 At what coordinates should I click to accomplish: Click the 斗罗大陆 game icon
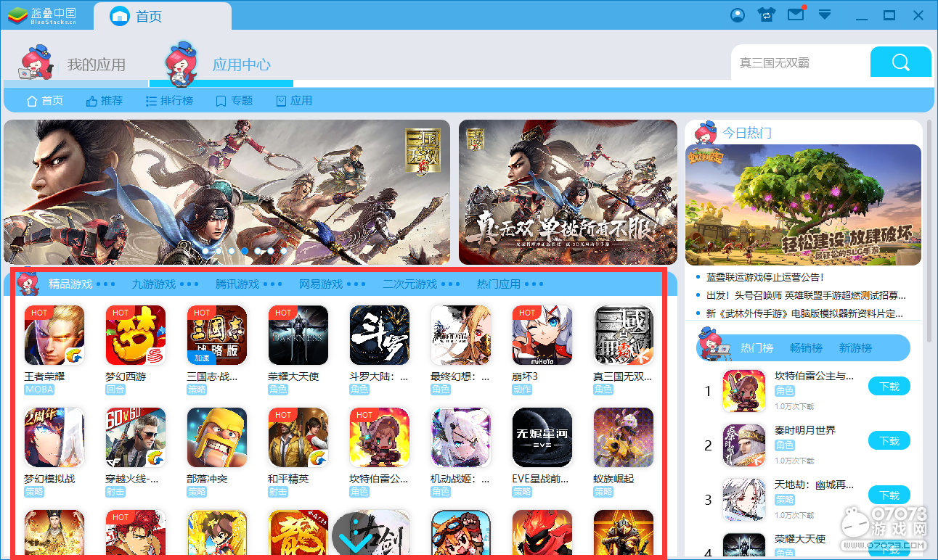coord(380,335)
